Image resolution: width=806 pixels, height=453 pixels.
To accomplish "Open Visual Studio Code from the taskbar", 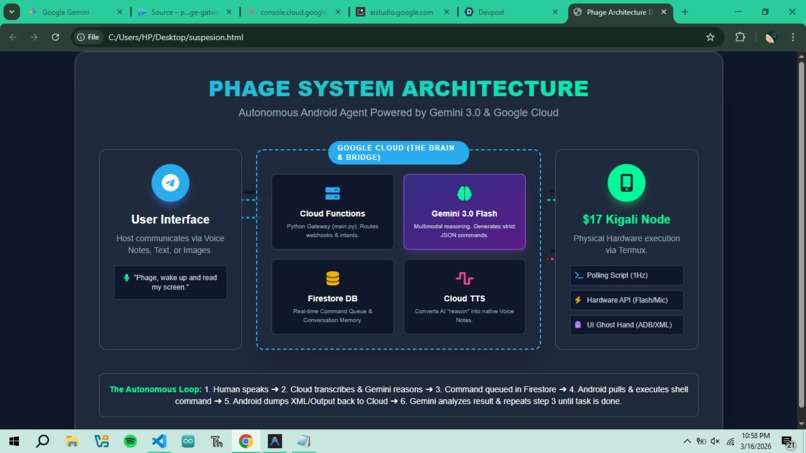I will click(159, 441).
